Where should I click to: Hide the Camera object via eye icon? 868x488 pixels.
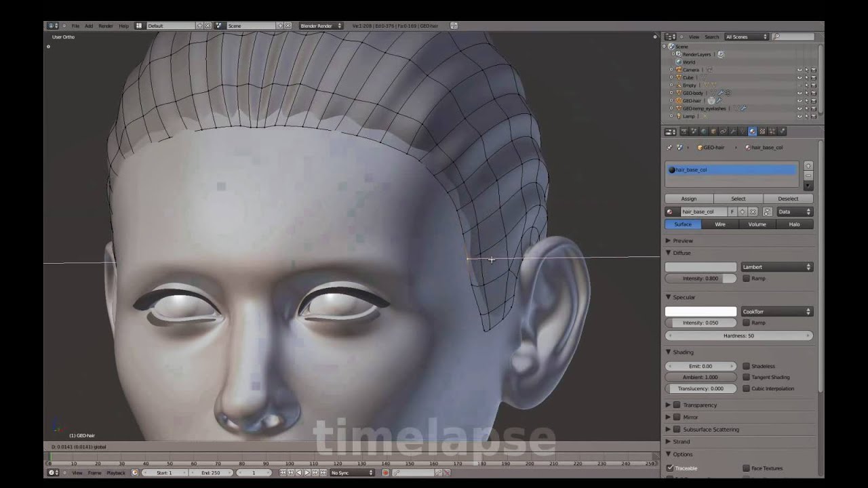[800, 70]
